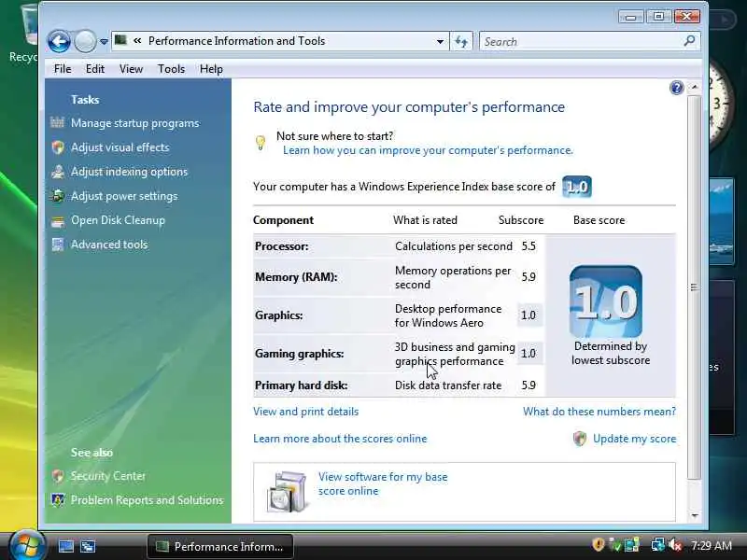
Task: Click the Adjust indexing options icon
Action: pos(58,172)
